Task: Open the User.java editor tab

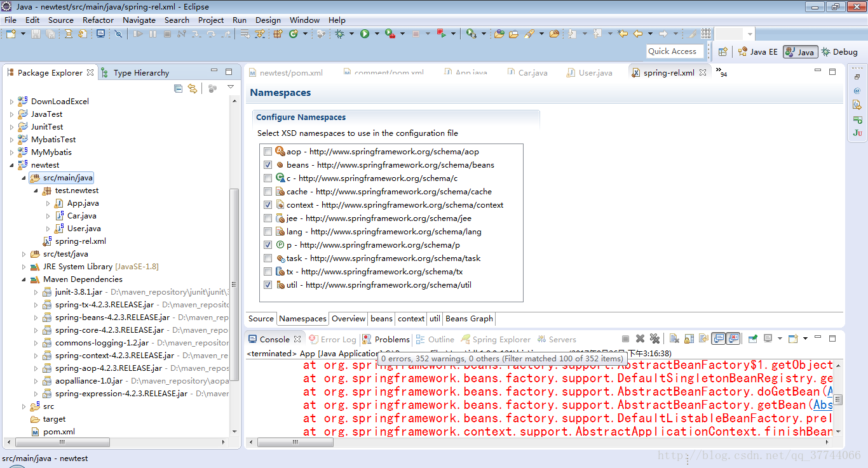Action: [x=590, y=72]
